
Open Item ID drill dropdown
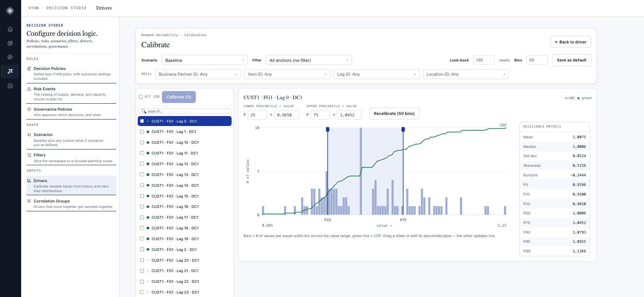(287, 74)
